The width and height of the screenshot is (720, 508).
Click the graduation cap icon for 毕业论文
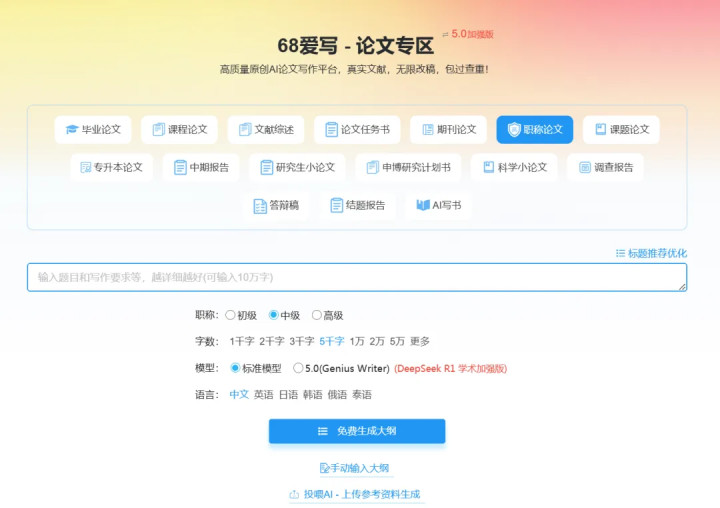coord(72,130)
